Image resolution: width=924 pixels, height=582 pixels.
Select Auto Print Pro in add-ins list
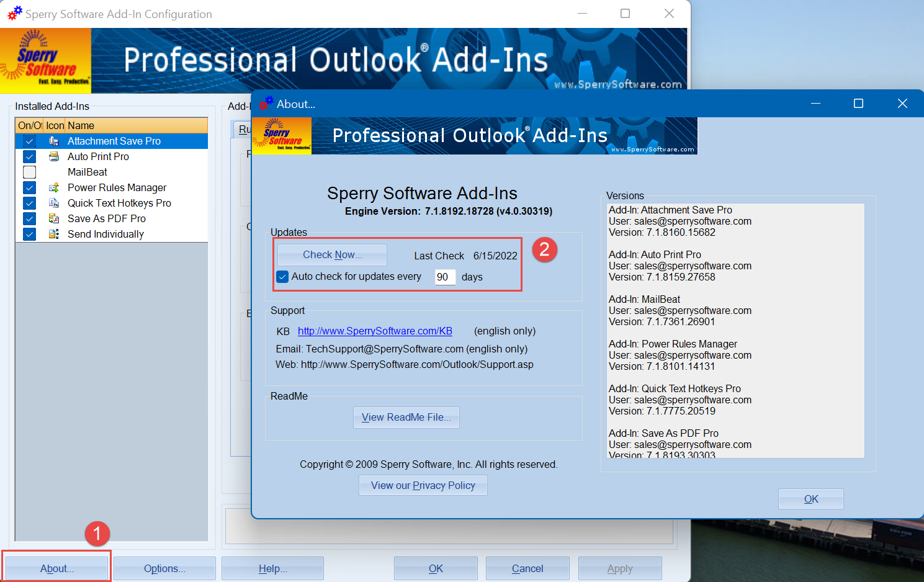click(112, 156)
